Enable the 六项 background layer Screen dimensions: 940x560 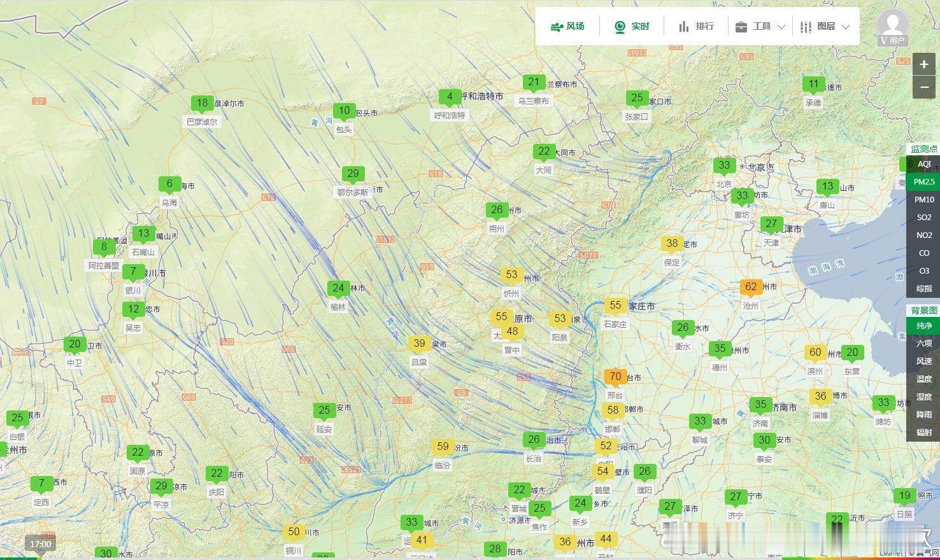(x=924, y=344)
